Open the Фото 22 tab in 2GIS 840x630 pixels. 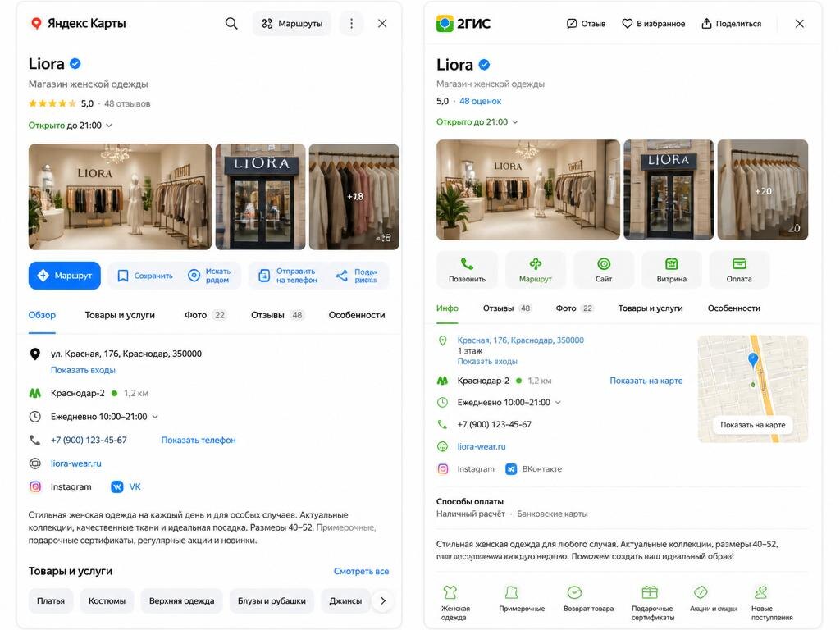tap(574, 308)
